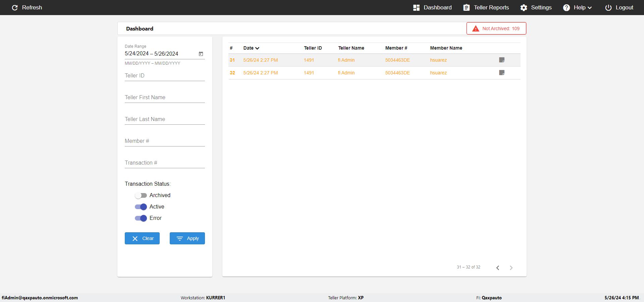The height and width of the screenshot is (302, 644).
Task: Click Teller ID 1491 in row 31
Action: coord(309,60)
